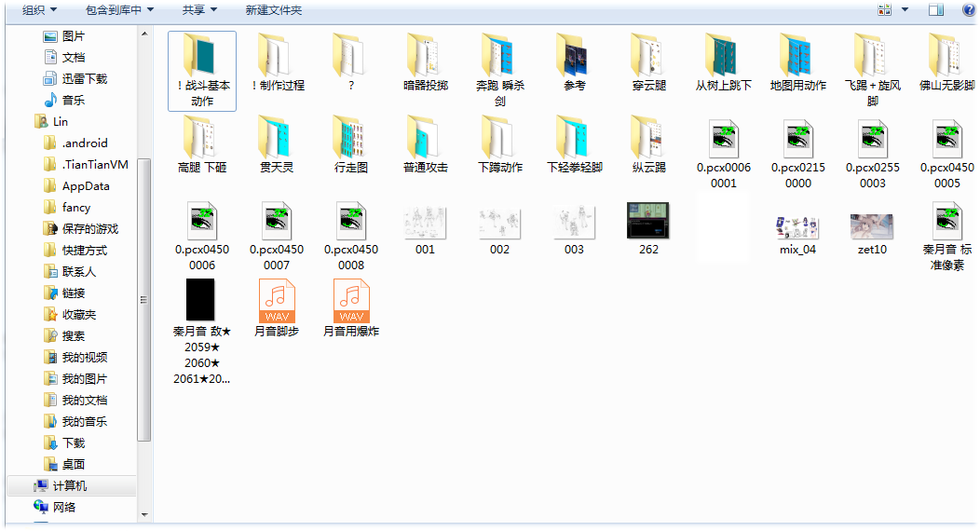Select 保存的游戏 in tree

pyautogui.click(x=81, y=228)
